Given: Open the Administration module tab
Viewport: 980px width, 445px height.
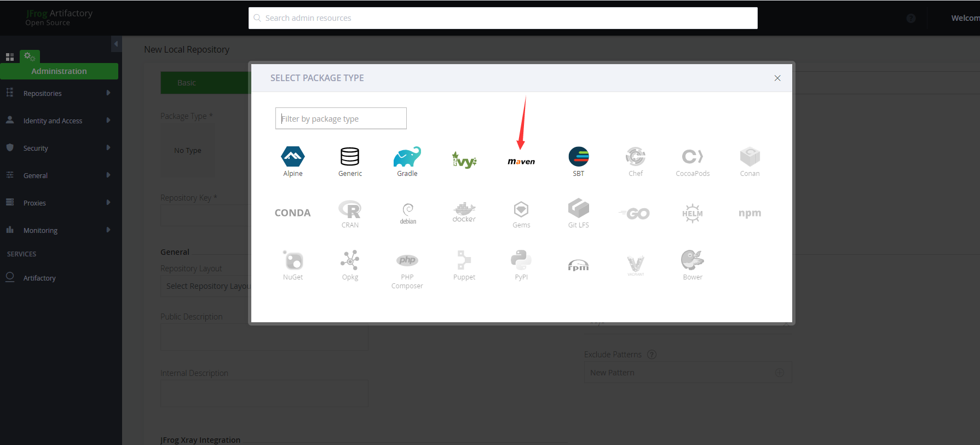Looking at the screenshot, I should pos(59,71).
